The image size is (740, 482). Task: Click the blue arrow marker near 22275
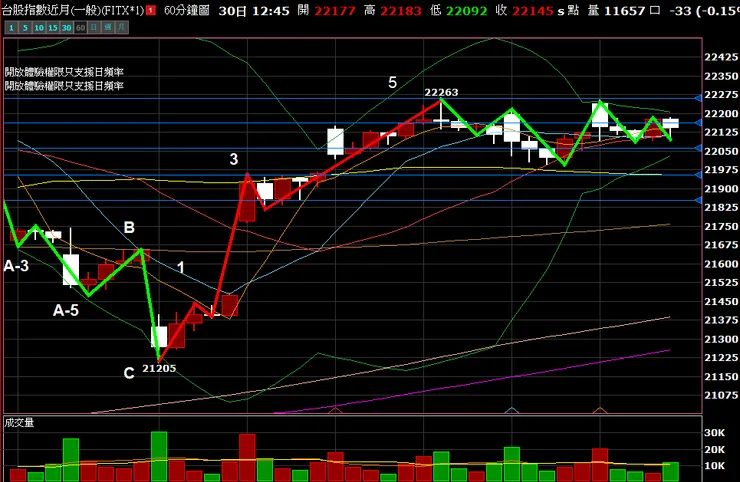pyautogui.click(x=698, y=98)
